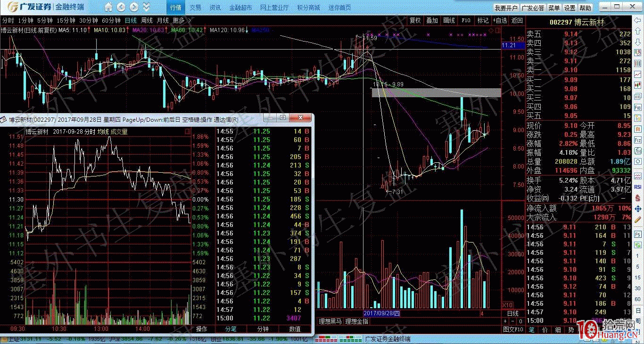This screenshot has width=644, height=344.
Task: Open the 设置 menu
Action: (570, 8)
